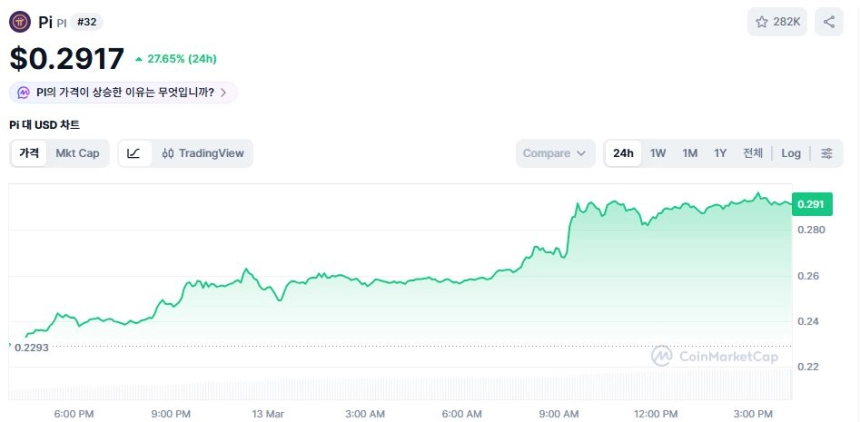The height and width of the screenshot is (422, 860).
Task: Click the Pi coin logo icon
Action: tap(20, 22)
